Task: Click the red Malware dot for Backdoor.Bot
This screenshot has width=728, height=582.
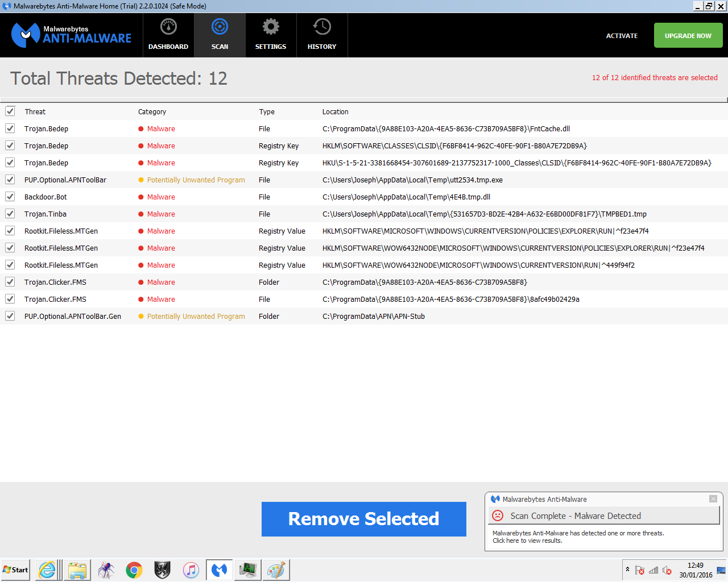Action: point(141,197)
